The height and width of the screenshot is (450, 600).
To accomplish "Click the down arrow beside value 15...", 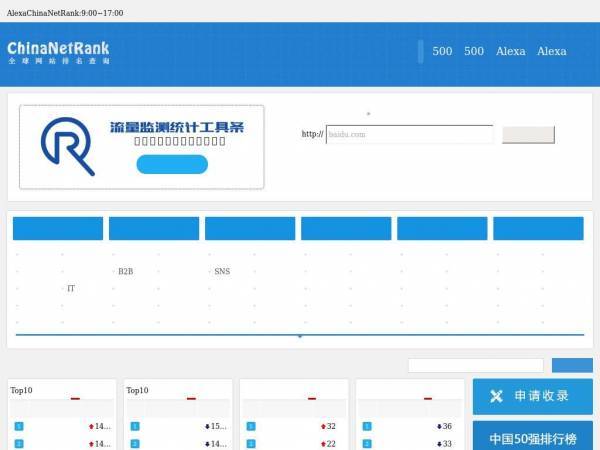I will click(x=207, y=426).
